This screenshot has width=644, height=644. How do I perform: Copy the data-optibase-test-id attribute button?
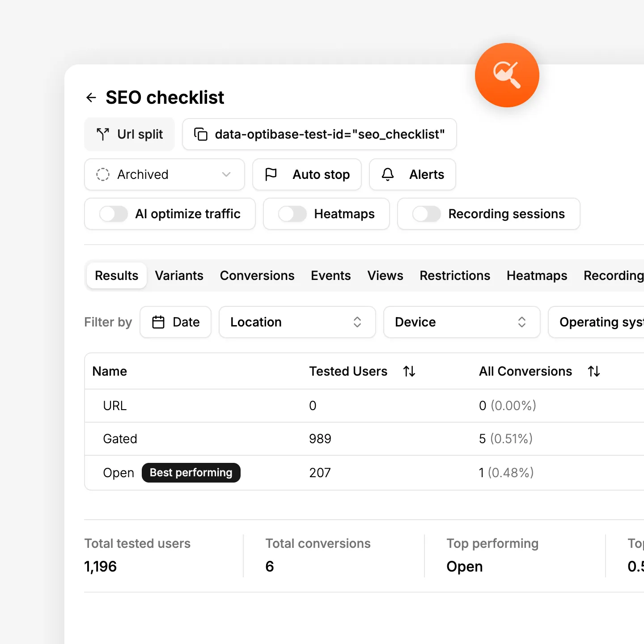tap(319, 134)
